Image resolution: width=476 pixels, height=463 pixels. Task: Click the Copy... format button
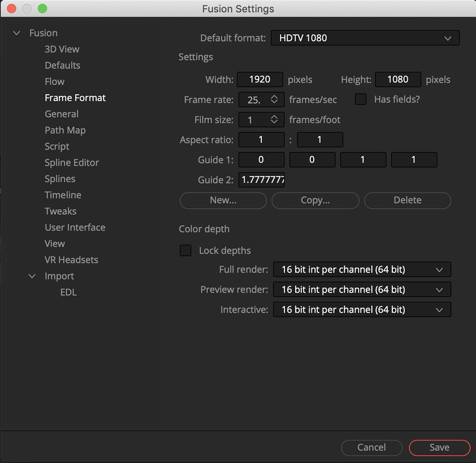point(316,200)
